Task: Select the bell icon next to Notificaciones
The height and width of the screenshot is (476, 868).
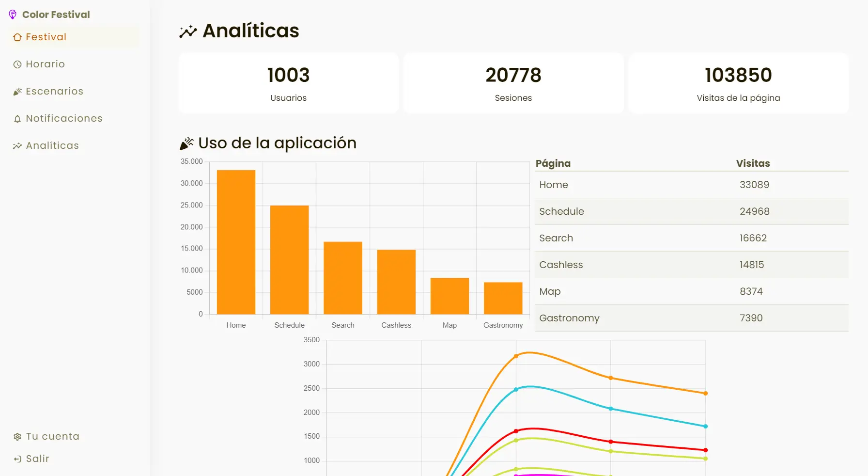Action: [17, 118]
